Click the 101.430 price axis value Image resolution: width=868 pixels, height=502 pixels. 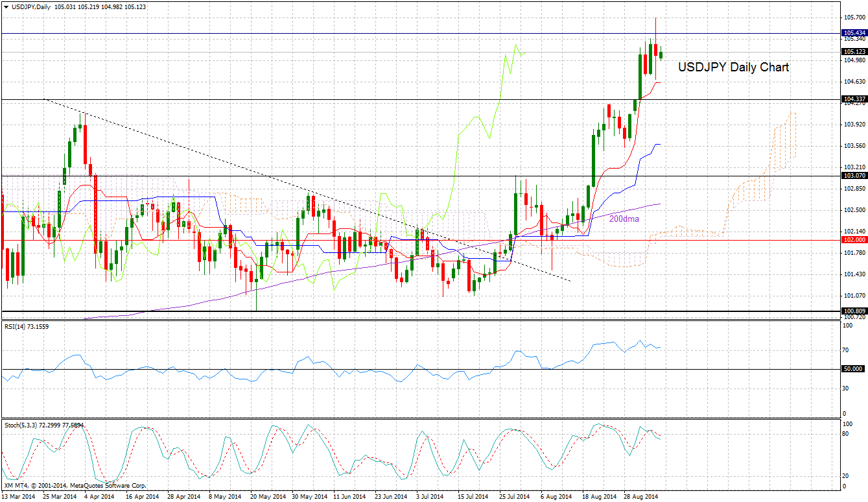854,274
